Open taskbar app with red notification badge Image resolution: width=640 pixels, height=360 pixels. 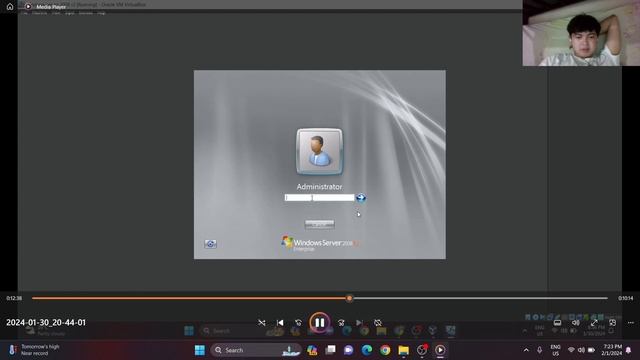(x=422, y=350)
